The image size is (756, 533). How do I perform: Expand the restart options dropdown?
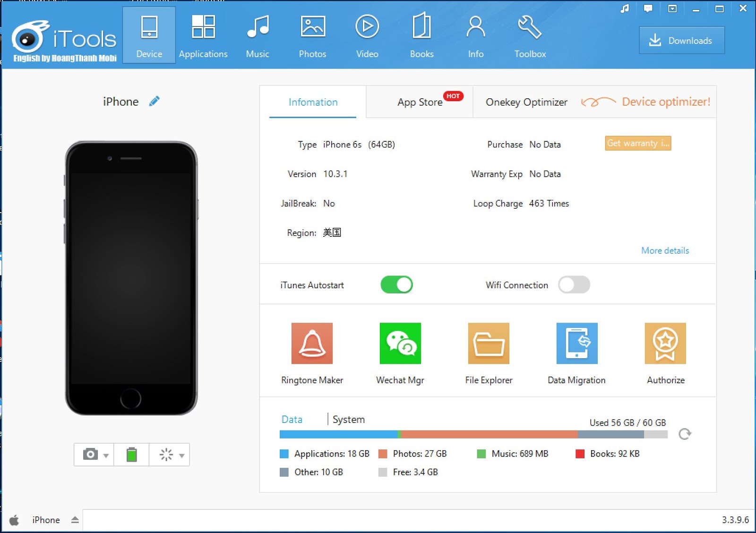[x=182, y=456]
